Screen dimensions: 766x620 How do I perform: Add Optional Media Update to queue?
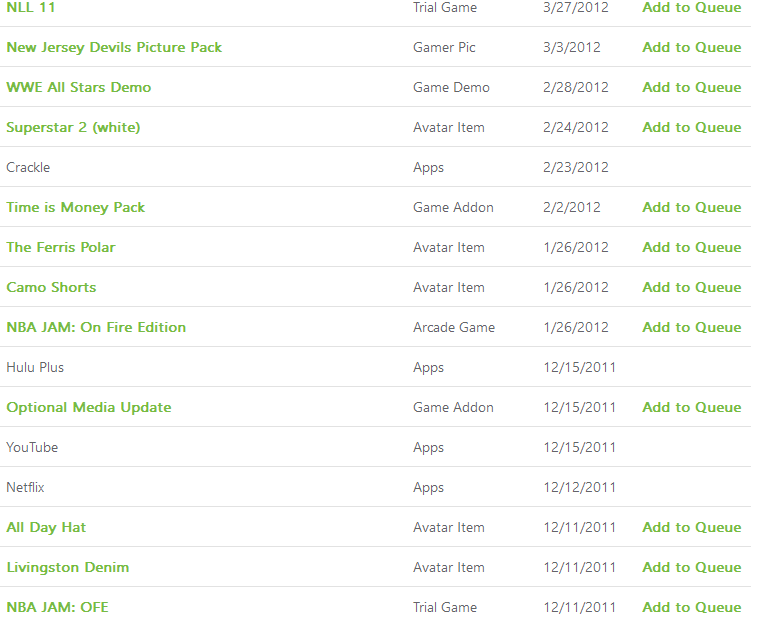692,407
